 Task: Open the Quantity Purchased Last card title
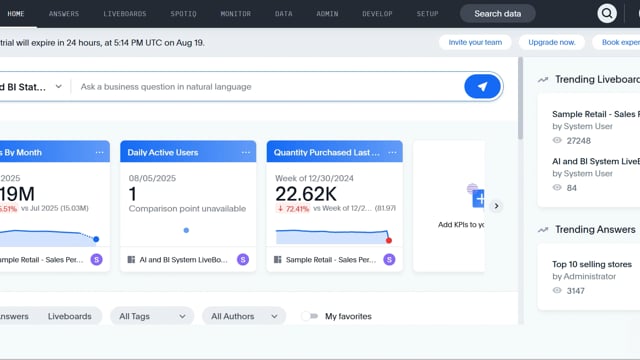click(x=327, y=152)
